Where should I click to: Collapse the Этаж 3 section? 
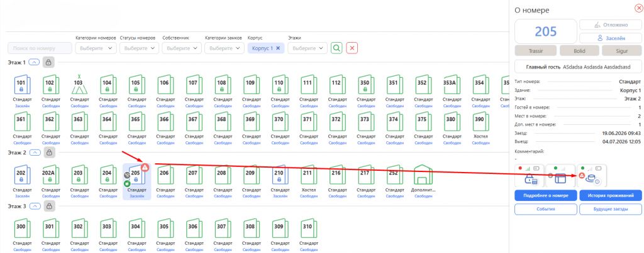click(35, 207)
